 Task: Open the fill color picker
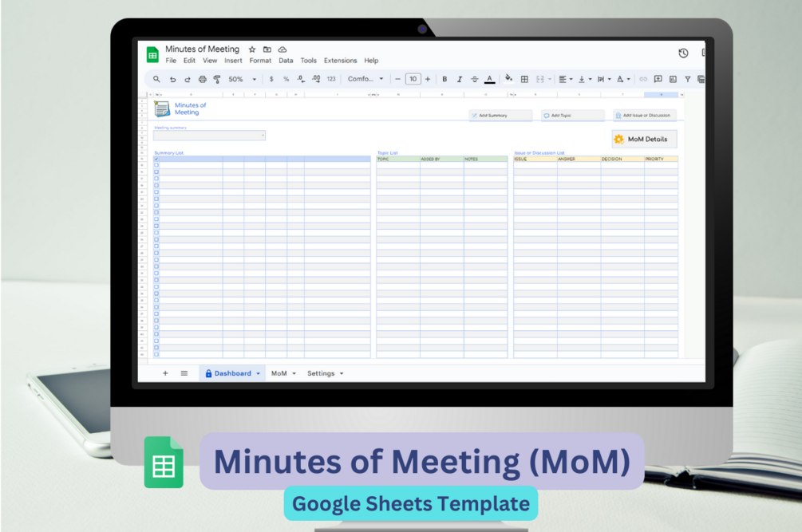pos(508,78)
